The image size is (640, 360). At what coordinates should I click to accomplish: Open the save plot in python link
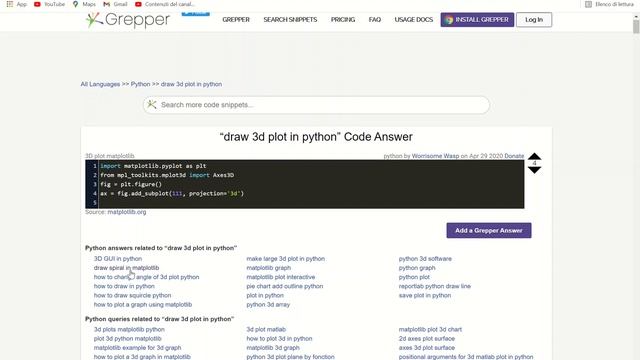tap(425, 295)
